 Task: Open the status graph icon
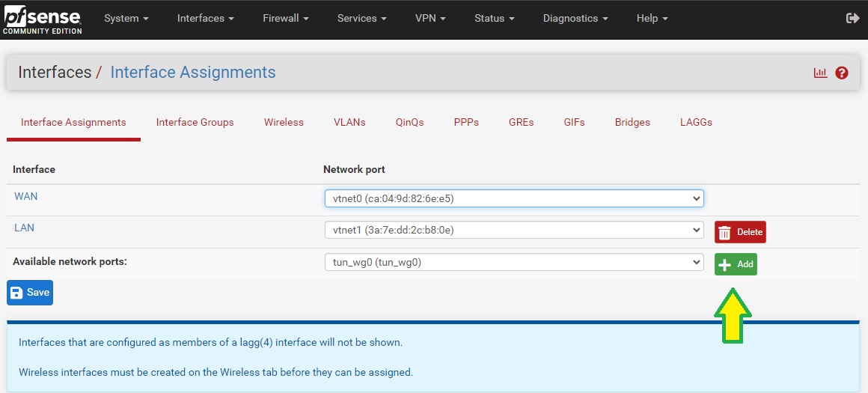pos(820,73)
